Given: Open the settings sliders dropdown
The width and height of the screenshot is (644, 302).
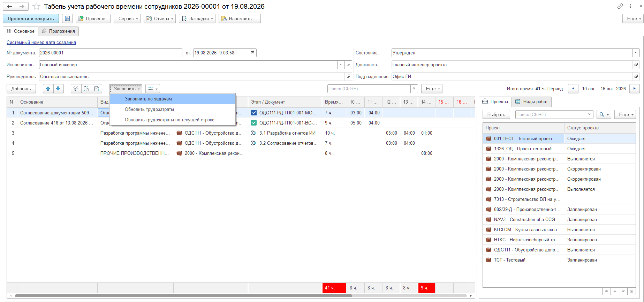Looking at the screenshot, I should coord(153,89).
